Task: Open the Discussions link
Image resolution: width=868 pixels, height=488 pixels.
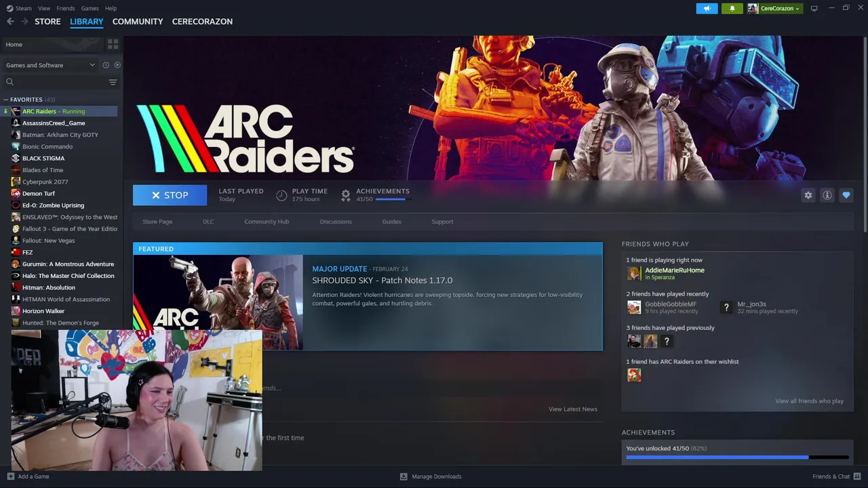Action: click(336, 222)
